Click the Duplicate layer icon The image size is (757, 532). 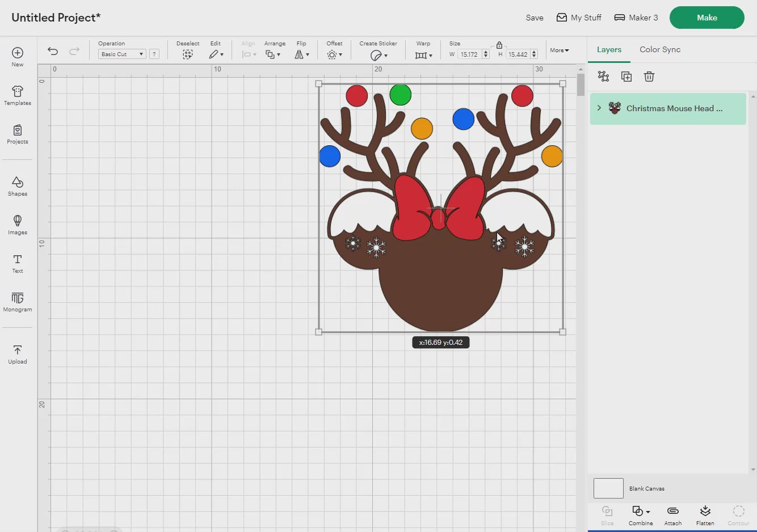tap(626, 76)
